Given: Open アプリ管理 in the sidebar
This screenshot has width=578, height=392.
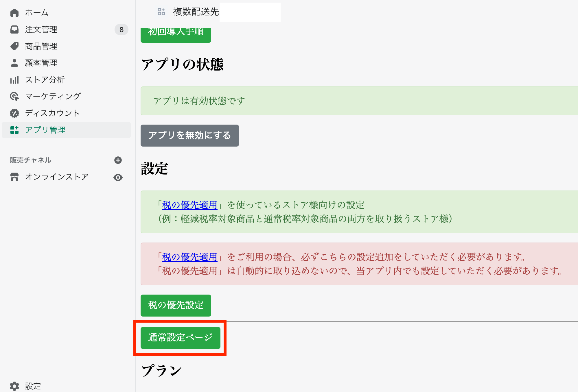Looking at the screenshot, I should click(x=45, y=130).
